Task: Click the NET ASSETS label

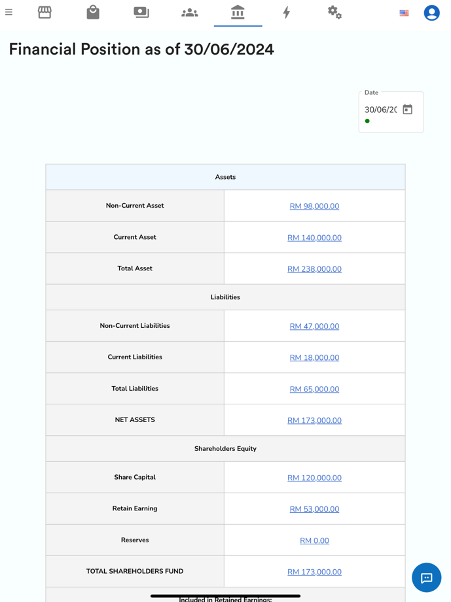Action: (135, 420)
